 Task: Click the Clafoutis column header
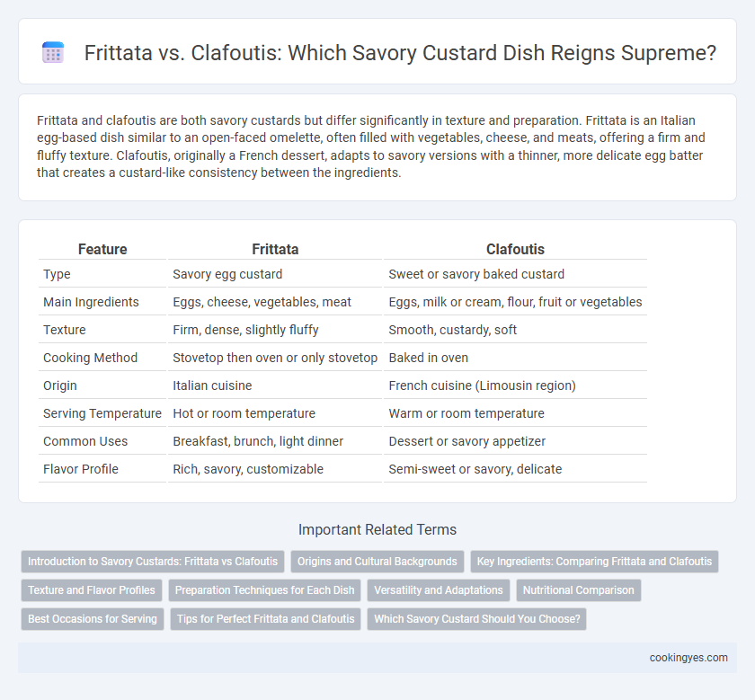click(x=515, y=249)
